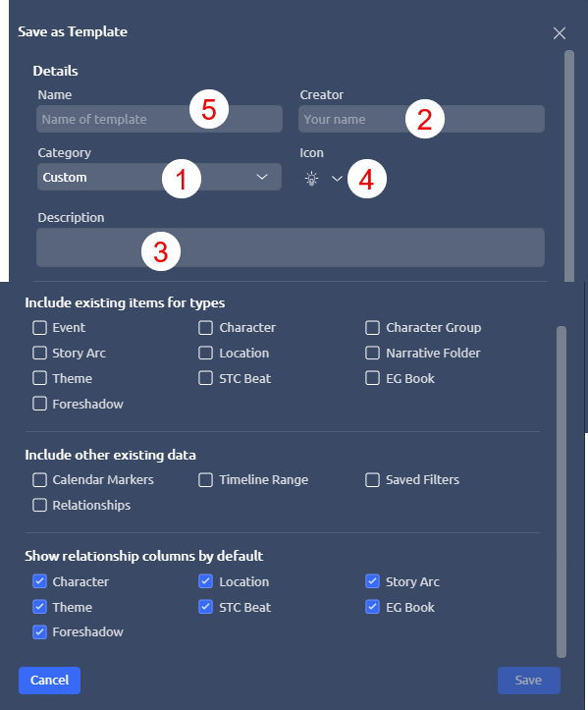Toggle the Timeline Range checkbox

(x=205, y=479)
